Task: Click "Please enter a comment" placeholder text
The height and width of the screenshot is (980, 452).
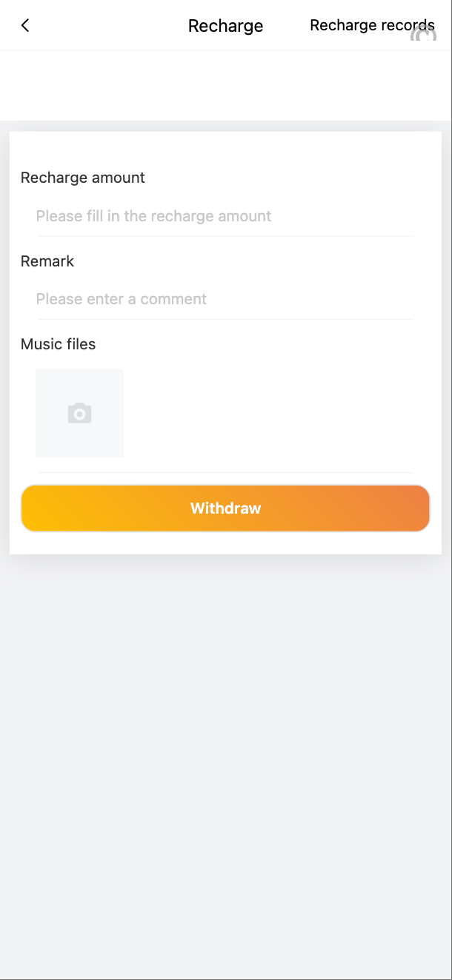Action: point(122,299)
